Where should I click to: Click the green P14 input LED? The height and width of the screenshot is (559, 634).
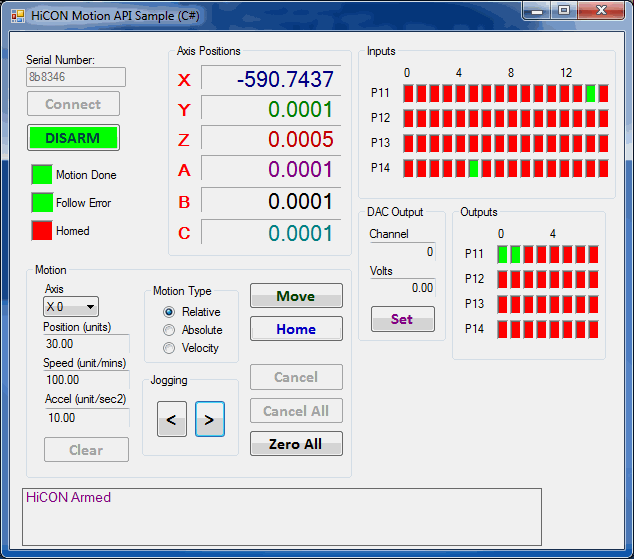coord(473,168)
